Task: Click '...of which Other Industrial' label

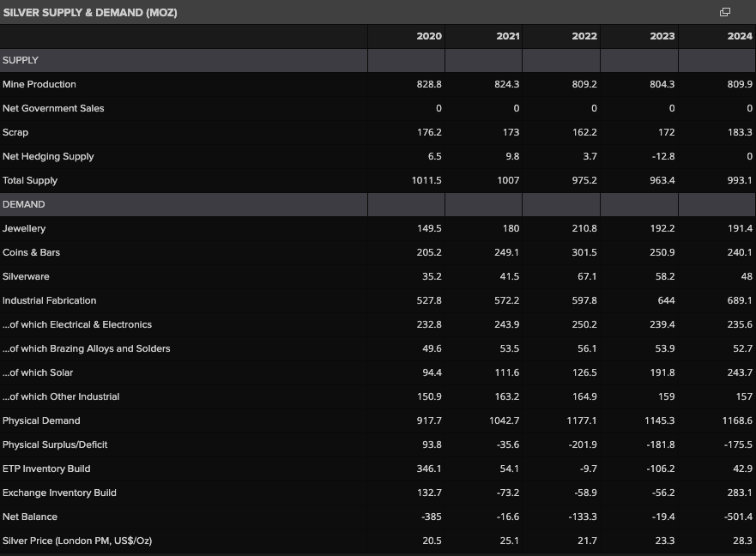Action: pos(61,397)
